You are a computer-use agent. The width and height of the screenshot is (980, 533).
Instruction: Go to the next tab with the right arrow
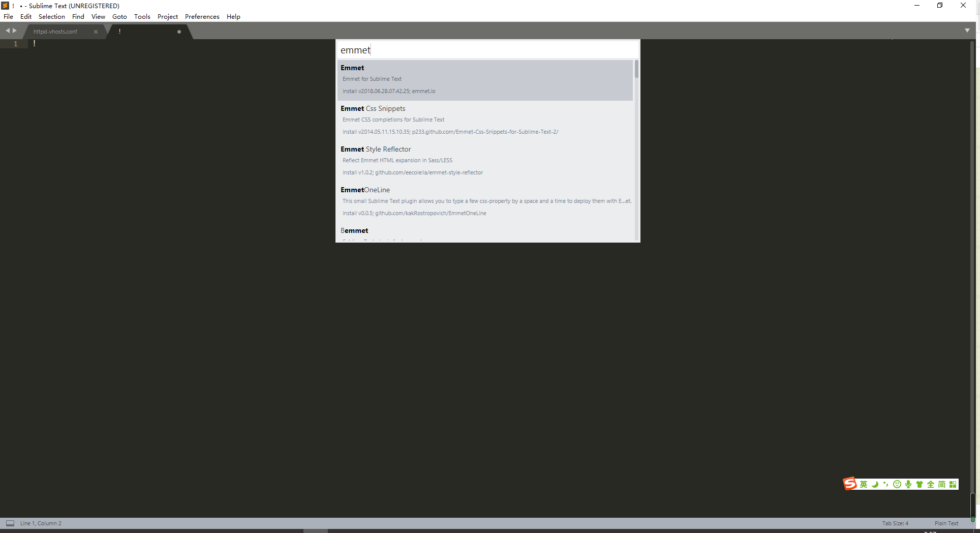click(x=15, y=31)
